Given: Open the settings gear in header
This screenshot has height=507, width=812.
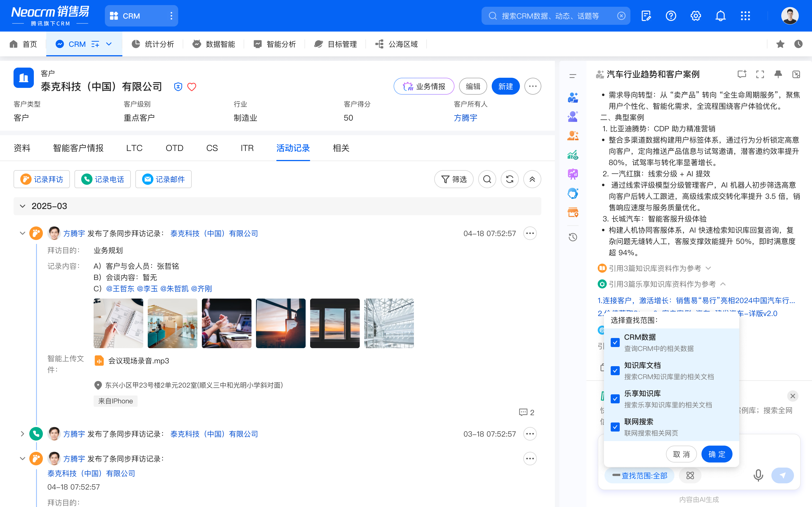Looking at the screenshot, I should (696, 16).
